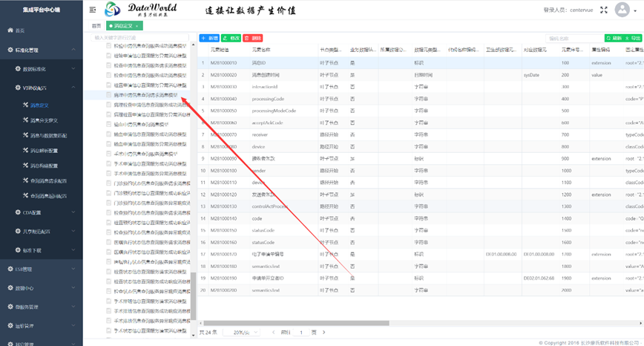Focus the tree keyword filter input
This screenshot has width=644, height=346.
(x=139, y=37)
